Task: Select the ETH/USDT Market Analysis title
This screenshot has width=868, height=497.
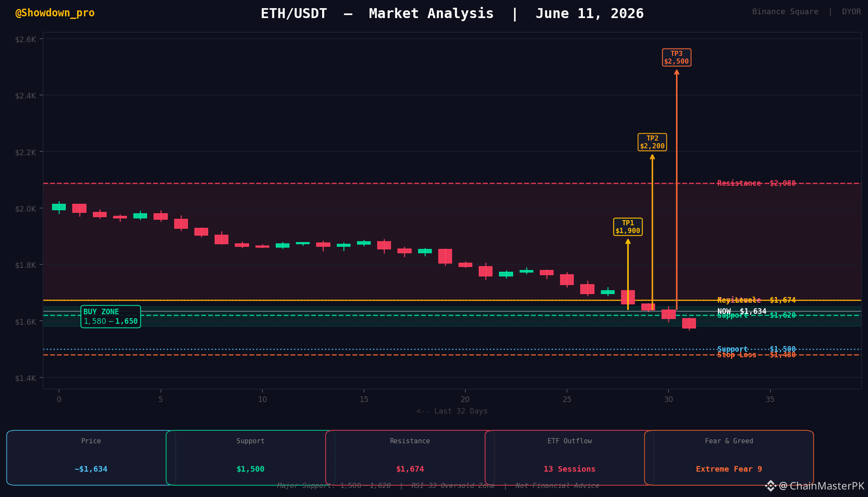Action: coord(452,14)
